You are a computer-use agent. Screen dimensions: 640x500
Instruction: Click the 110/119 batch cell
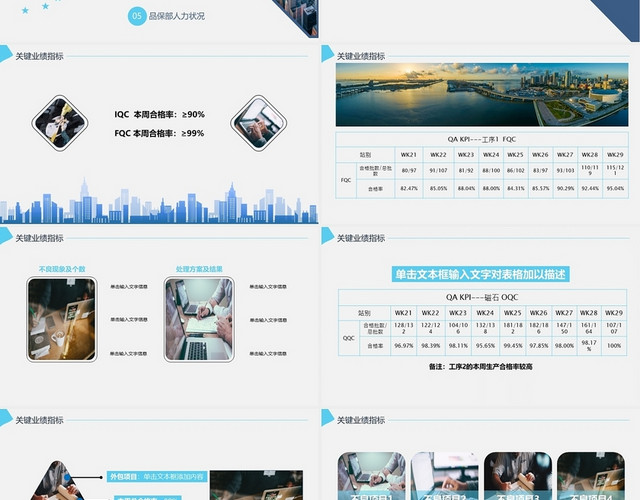(590, 171)
